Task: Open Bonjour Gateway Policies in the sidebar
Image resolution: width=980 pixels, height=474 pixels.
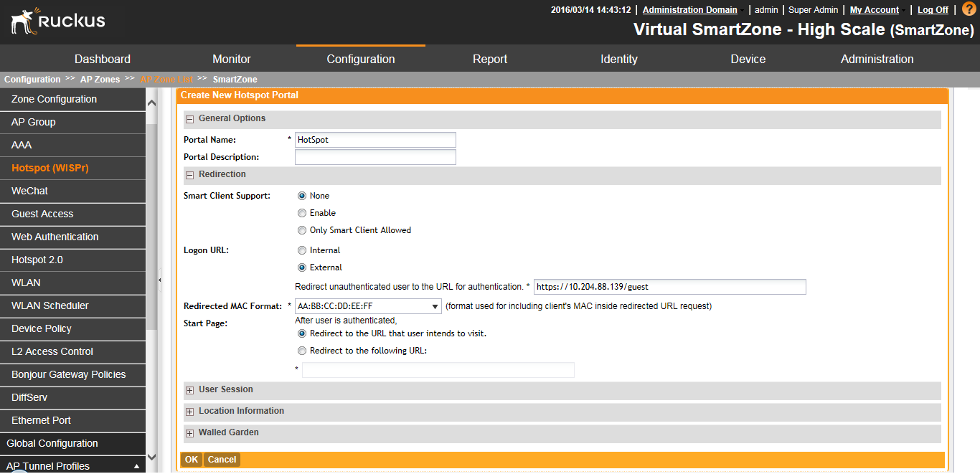Action: [72, 375]
